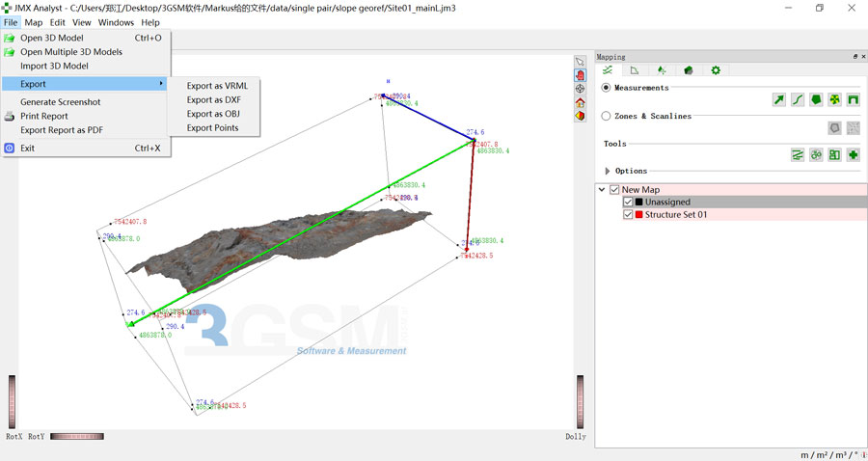Open the gear settings tab in Mapping panel

pyautogui.click(x=716, y=70)
